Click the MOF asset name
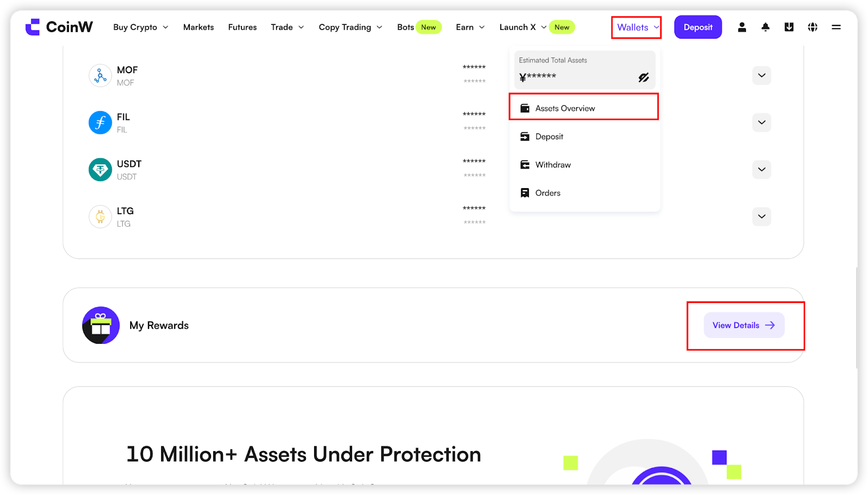This screenshot has height=495, width=868. pyautogui.click(x=127, y=70)
